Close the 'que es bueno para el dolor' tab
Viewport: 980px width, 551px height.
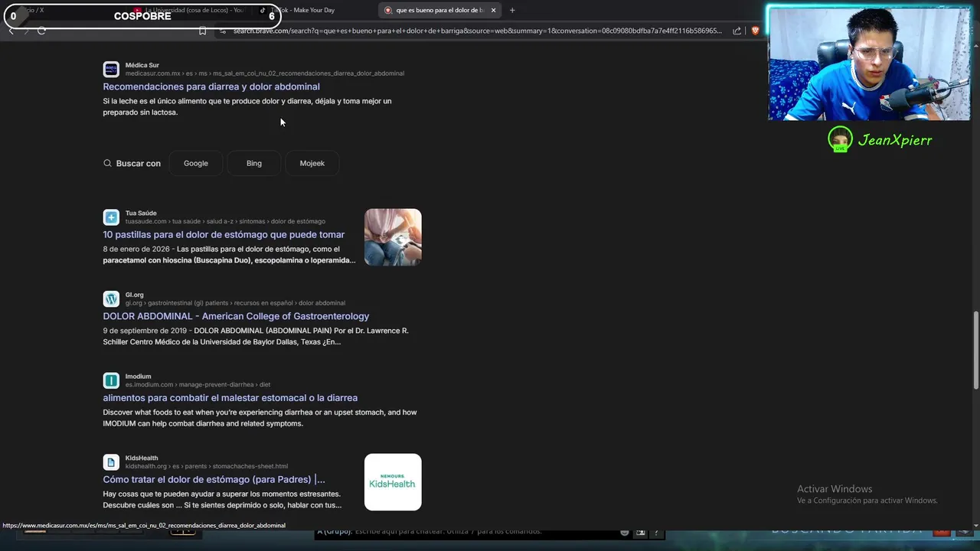point(493,10)
